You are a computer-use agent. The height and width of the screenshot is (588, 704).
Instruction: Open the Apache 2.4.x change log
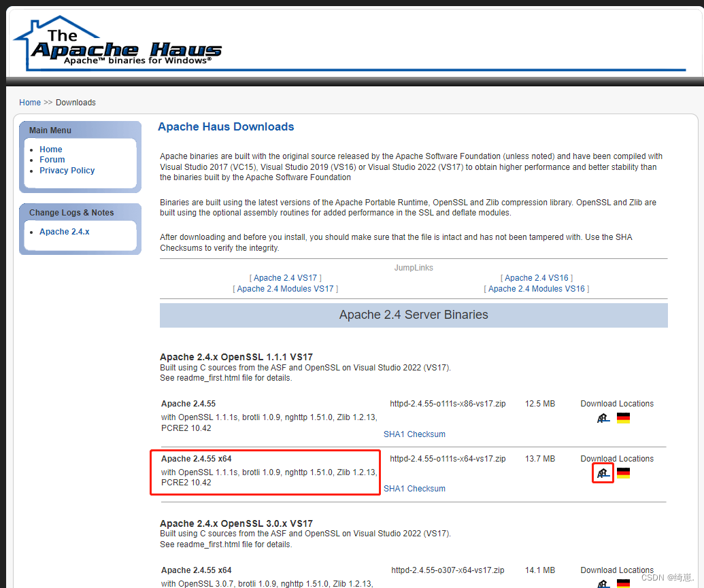[x=64, y=232]
